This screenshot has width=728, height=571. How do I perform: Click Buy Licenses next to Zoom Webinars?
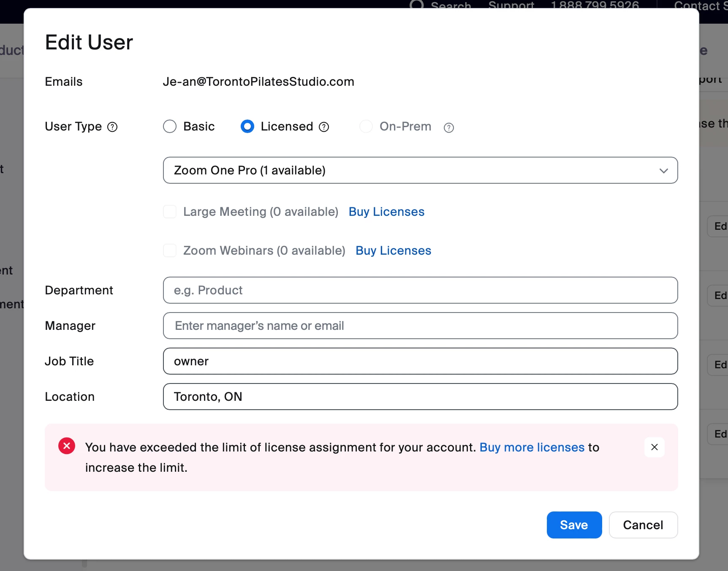point(393,250)
